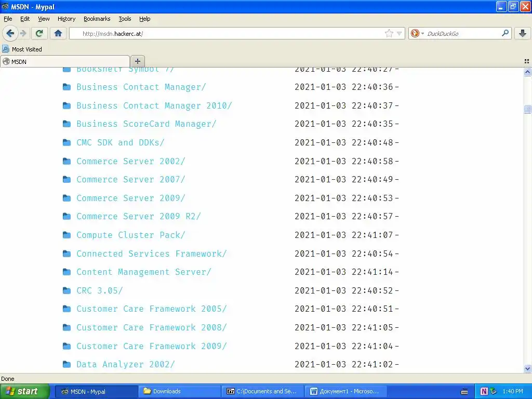Open the File menu
Viewport: 532px width, 399px height.
coord(8,19)
